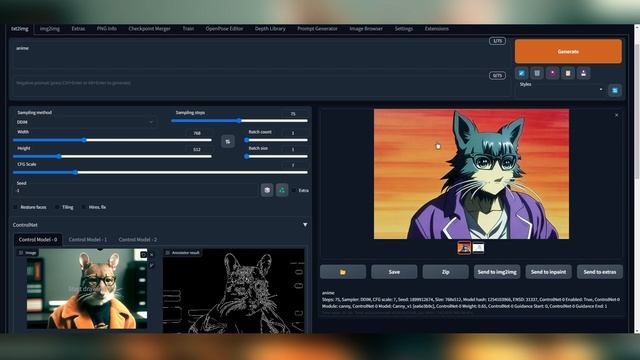Open output folder with the folder icon button
The width and height of the screenshot is (640, 360).
343,272
